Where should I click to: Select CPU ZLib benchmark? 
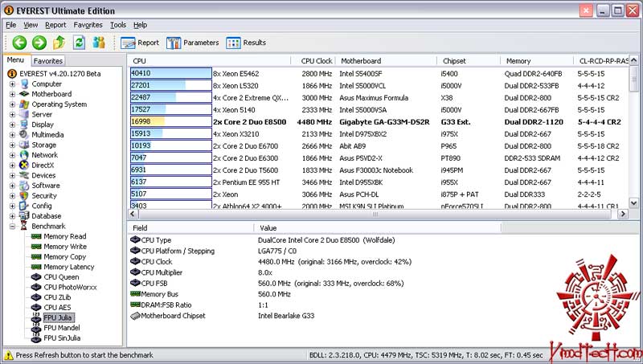click(x=57, y=297)
